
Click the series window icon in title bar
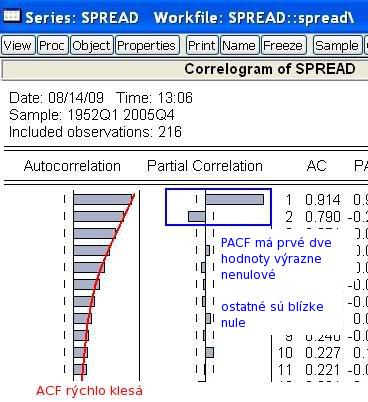pyautogui.click(x=12, y=16)
